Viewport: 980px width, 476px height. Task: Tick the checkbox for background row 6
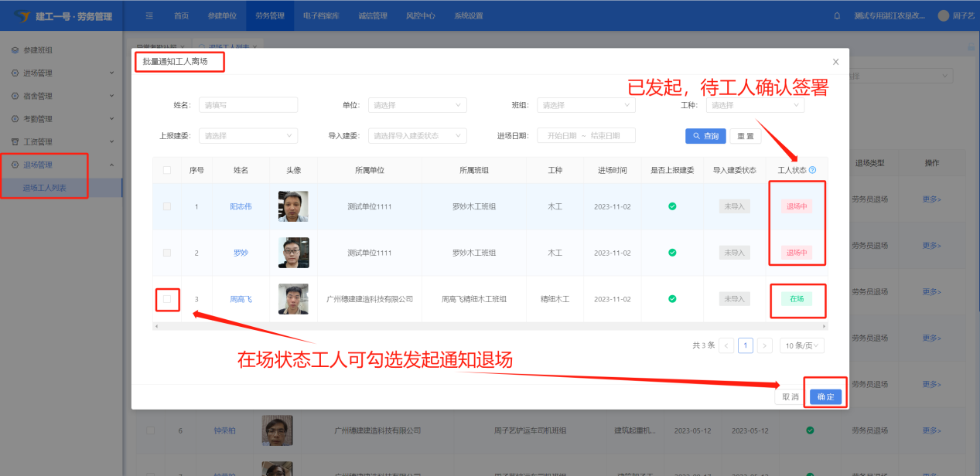pos(151,430)
